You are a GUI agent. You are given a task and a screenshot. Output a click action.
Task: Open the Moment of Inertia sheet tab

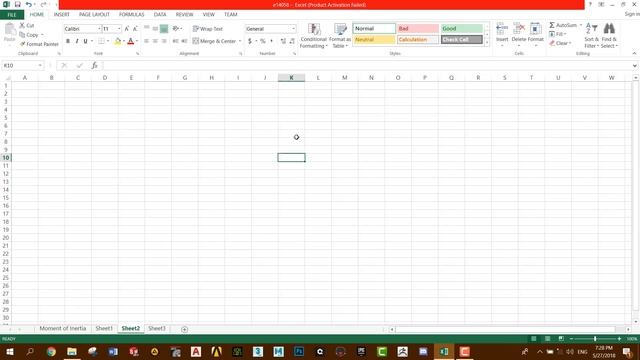click(x=63, y=329)
